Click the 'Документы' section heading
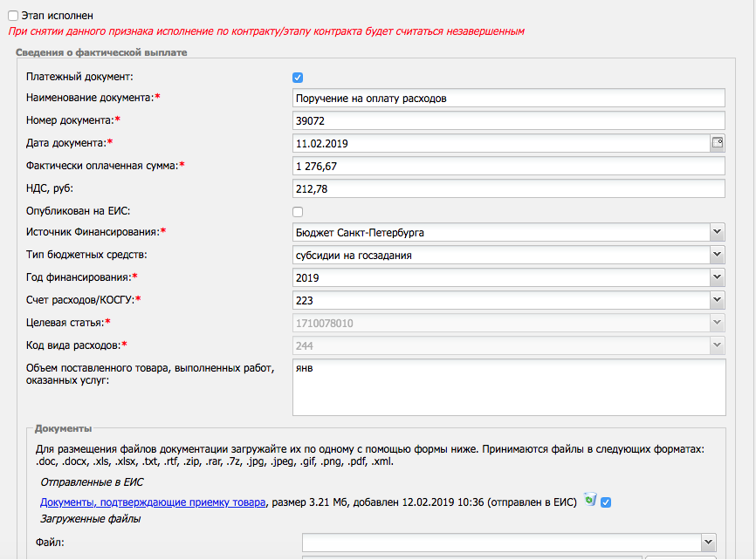The width and height of the screenshot is (756, 560). [x=63, y=428]
